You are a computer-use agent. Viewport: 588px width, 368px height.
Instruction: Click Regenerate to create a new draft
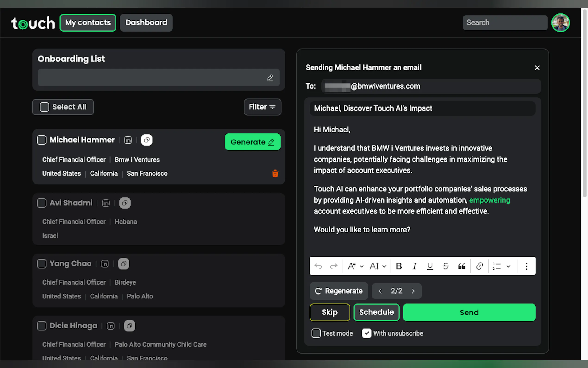[339, 291]
